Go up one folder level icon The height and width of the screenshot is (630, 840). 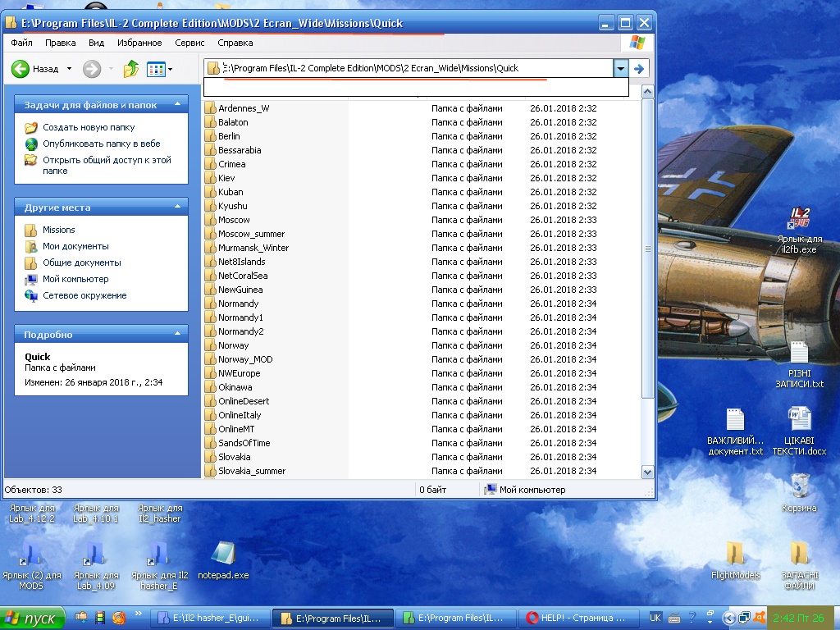coord(130,69)
